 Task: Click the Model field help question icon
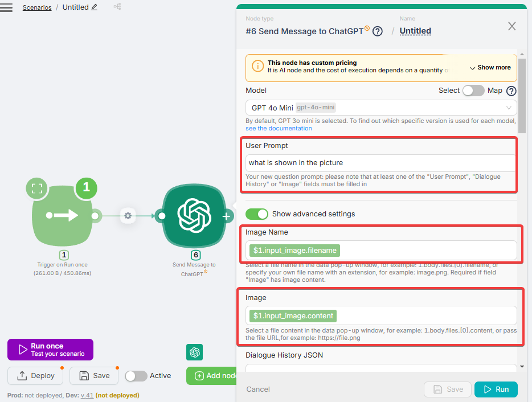(x=511, y=91)
